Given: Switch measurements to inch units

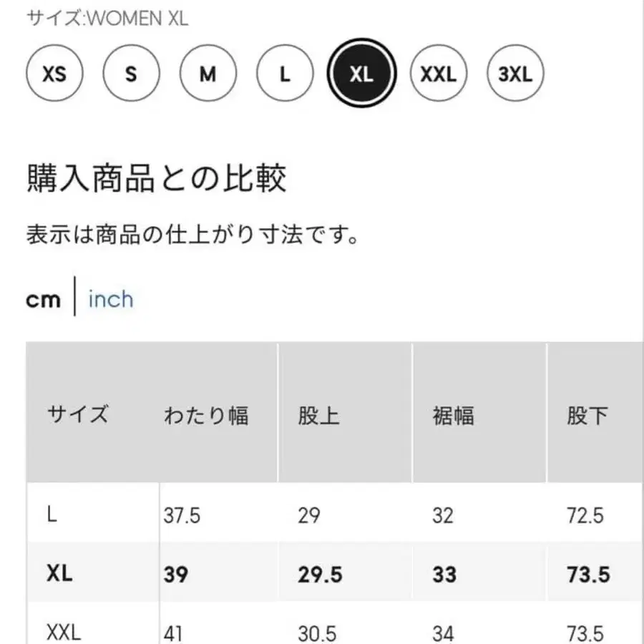Looking at the screenshot, I should 110,299.
